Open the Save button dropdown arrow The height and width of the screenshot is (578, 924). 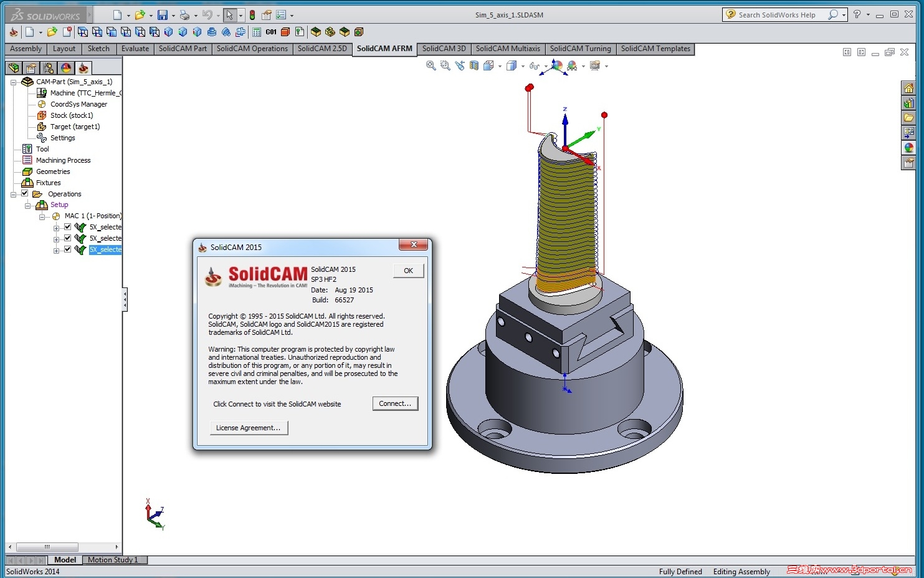click(173, 16)
